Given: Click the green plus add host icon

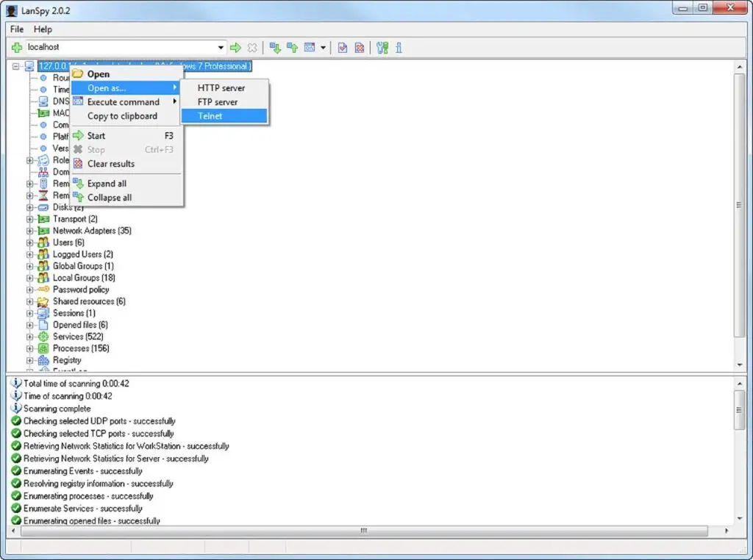Looking at the screenshot, I should click(17, 48).
